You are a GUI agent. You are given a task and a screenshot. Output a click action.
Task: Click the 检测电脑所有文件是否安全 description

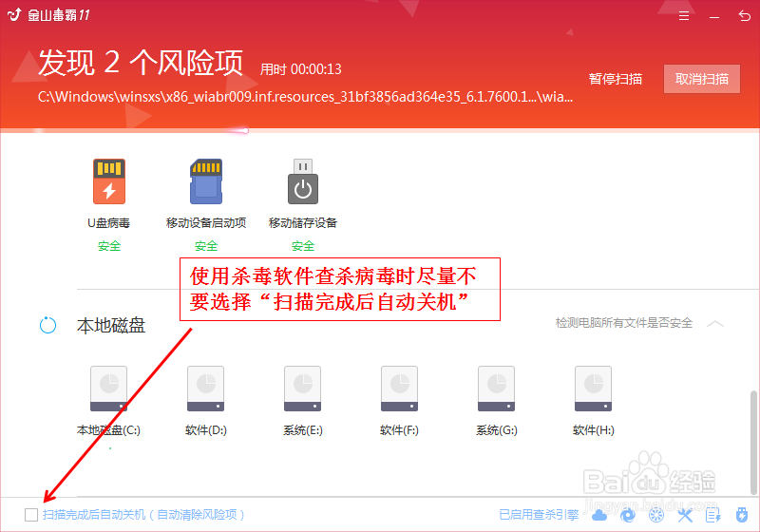tap(624, 323)
